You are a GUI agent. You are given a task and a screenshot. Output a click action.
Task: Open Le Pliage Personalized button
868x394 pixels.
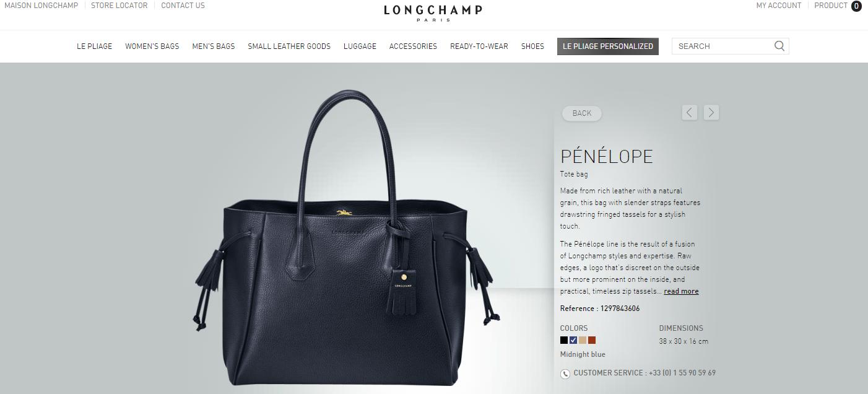point(608,46)
